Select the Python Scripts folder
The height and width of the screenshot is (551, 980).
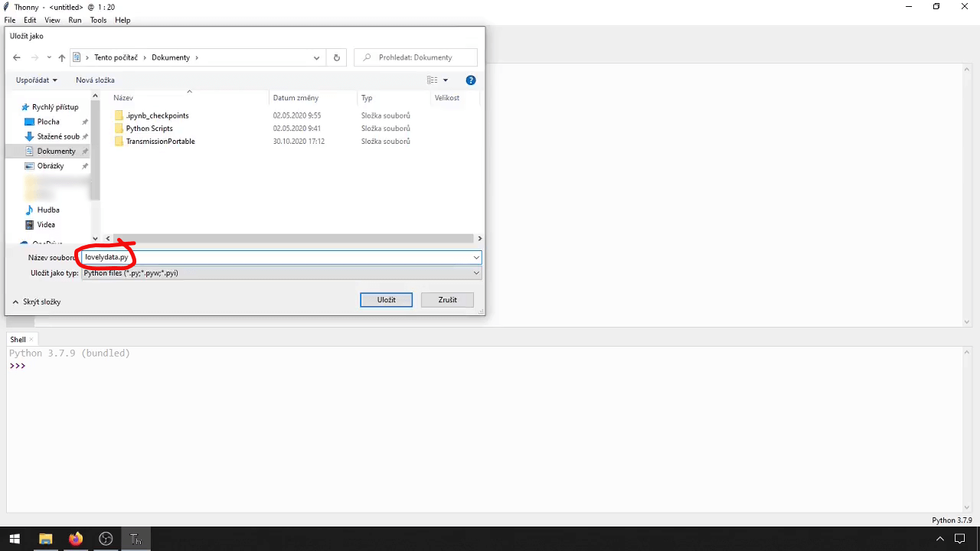(149, 129)
